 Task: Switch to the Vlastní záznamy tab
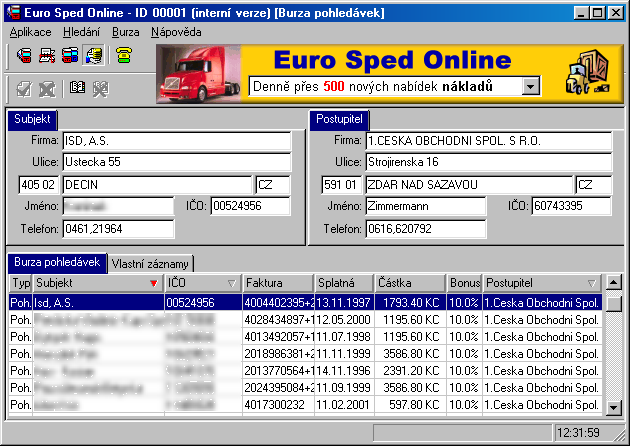(x=150, y=264)
